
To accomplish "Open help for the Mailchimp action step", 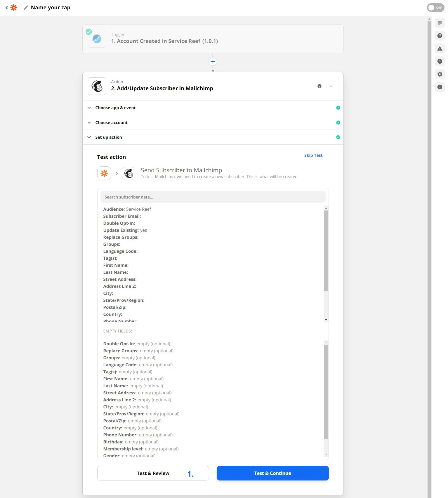I will pos(319,86).
